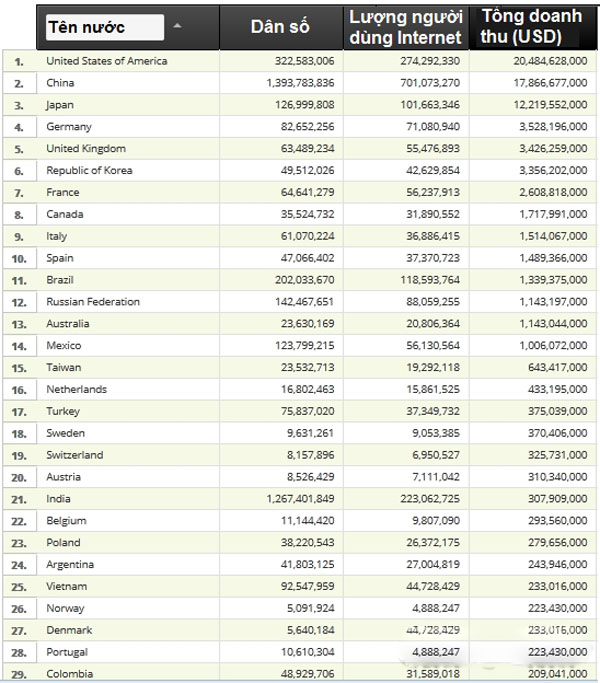The image size is (600, 683).
Task: Select the United States of America row
Action: [106, 61]
